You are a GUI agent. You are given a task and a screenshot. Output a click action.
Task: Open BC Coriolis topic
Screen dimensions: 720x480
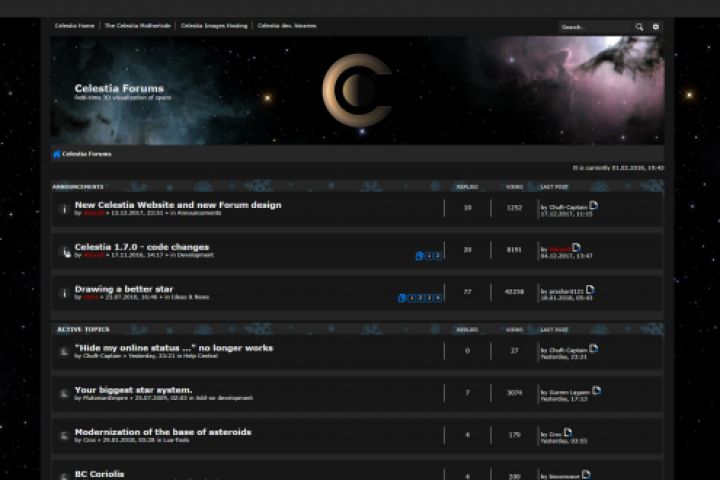click(99, 474)
